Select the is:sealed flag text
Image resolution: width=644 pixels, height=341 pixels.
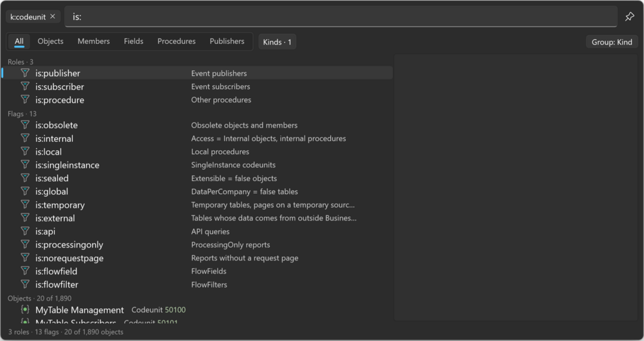pos(52,178)
